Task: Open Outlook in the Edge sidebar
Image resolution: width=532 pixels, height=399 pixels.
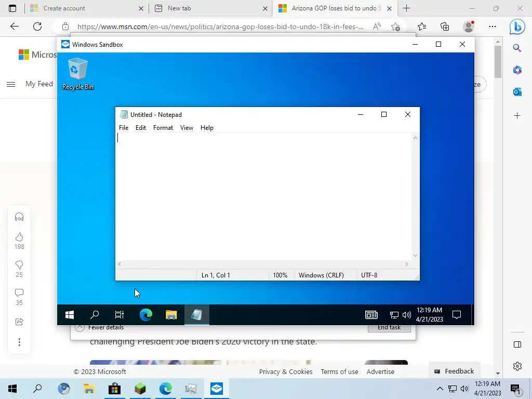Action: tap(517, 91)
